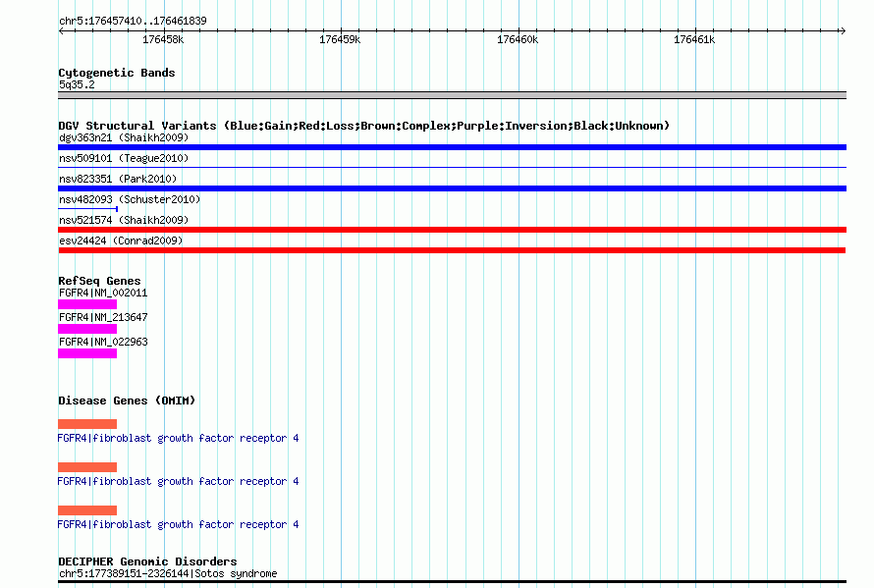Click the third orange OMIM gene block
Image resolution: width=874 pixels, height=588 pixels.
87,510
